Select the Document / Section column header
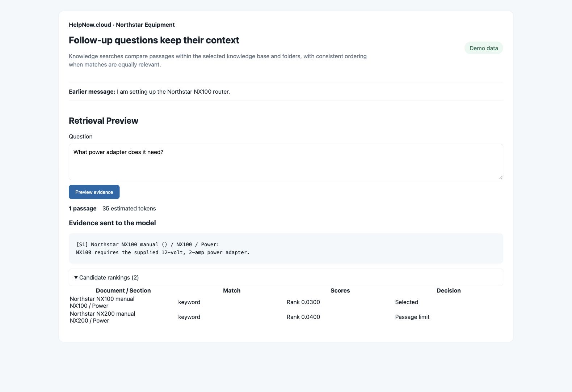Viewport: 572px width, 392px height. (x=123, y=290)
